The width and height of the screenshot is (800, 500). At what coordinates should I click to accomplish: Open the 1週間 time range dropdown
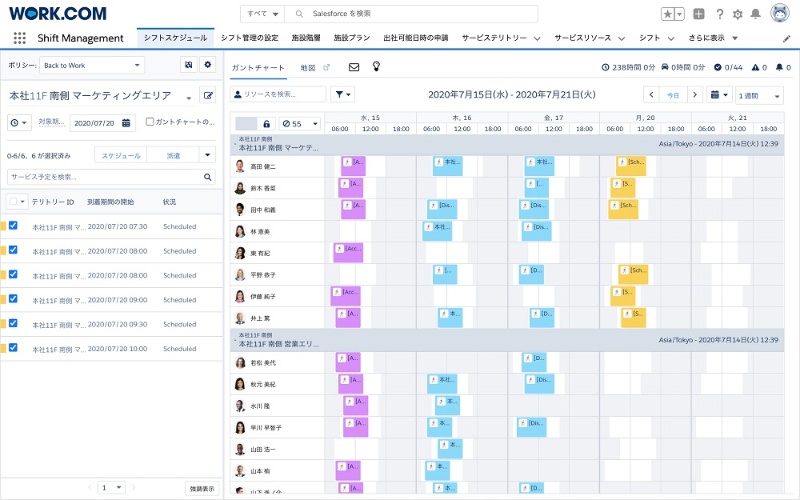(760, 94)
